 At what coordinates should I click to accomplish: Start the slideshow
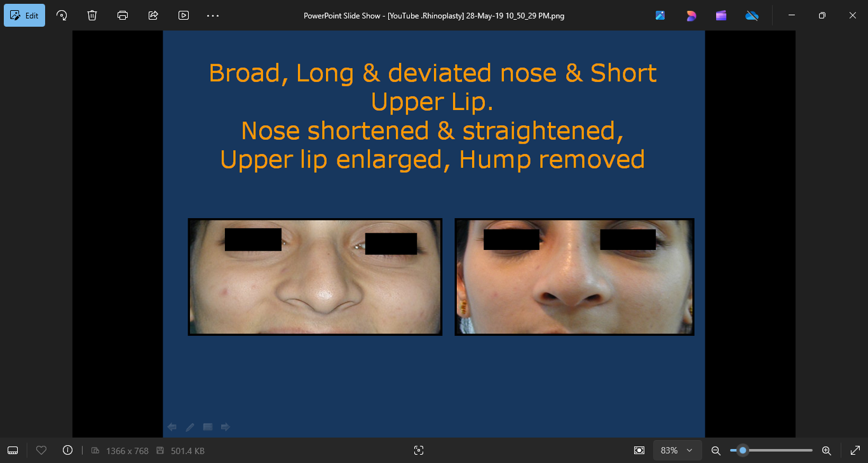(x=184, y=15)
